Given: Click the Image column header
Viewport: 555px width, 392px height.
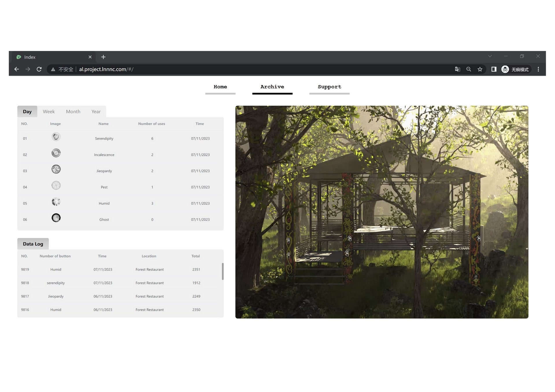Looking at the screenshot, I should coord(55,124).
